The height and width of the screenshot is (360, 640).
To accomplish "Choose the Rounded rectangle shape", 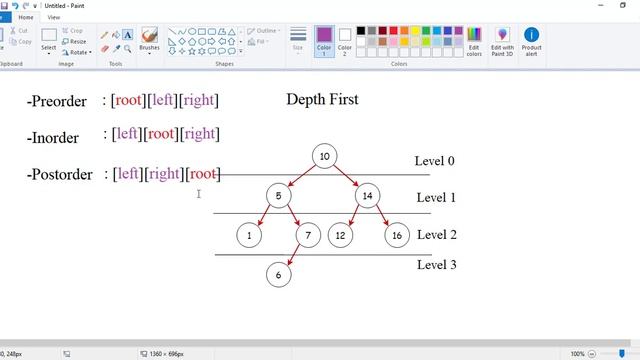I will pos(211,31).
